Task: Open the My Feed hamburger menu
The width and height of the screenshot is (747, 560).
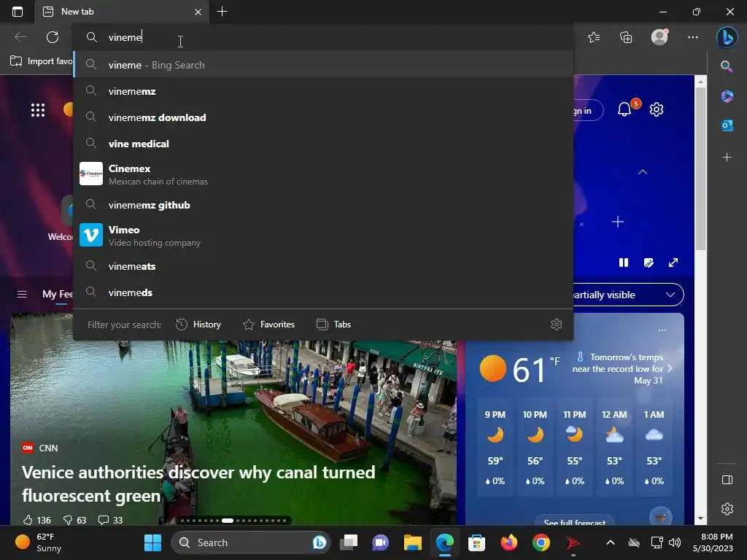Action: coord(22,295)
